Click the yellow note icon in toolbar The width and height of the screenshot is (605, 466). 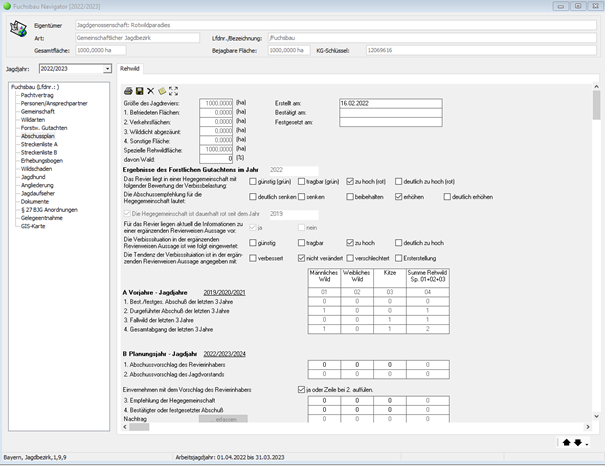pyautogui.click(x=161, y=90)
